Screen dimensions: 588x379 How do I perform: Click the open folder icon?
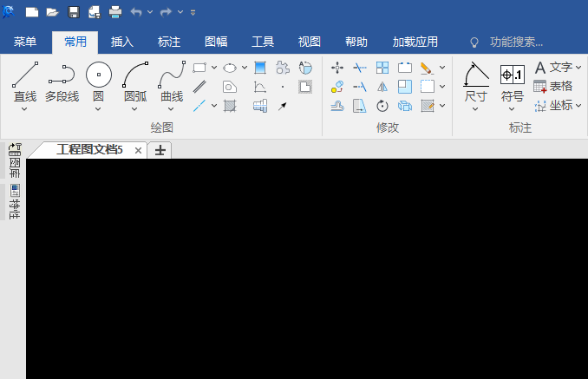coord(53,12)
